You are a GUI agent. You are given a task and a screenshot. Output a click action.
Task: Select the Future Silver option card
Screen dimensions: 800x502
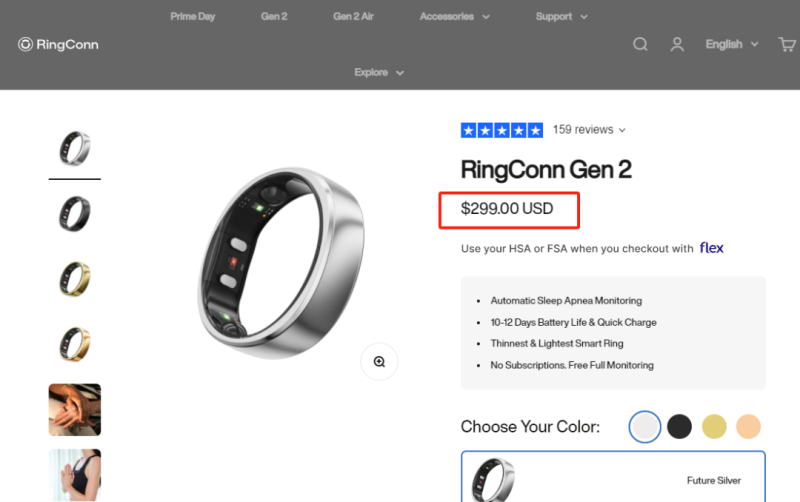(x=613, y=477)
